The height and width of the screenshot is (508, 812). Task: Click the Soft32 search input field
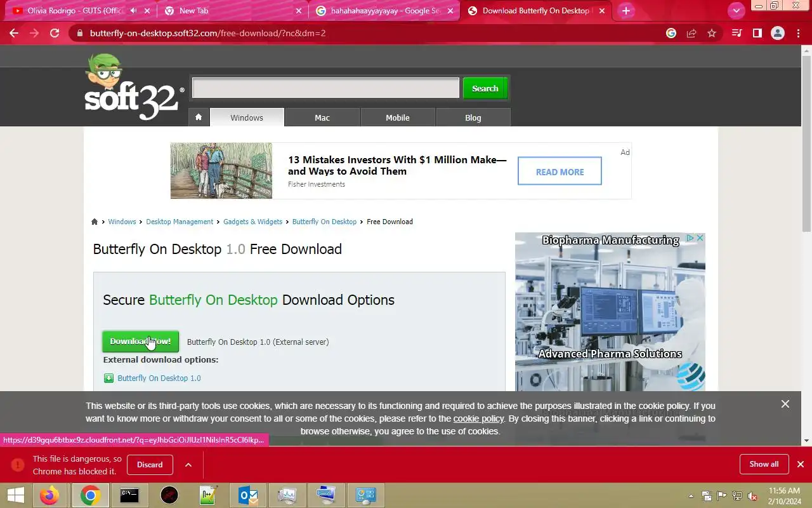click(325, 88)
